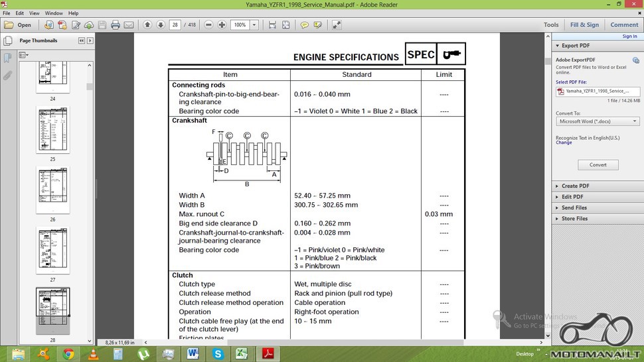This screenshot has height=362, width=644.
Task: Go to next page with down arrow
Action: click(161, 25)
